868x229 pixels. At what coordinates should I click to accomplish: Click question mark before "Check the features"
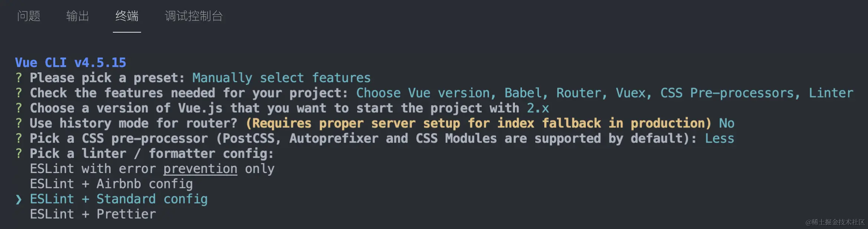click(19, 93)
